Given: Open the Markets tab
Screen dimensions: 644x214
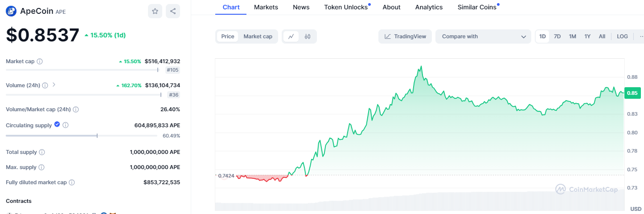Looking at the screenshot, I should click(266, 7).
